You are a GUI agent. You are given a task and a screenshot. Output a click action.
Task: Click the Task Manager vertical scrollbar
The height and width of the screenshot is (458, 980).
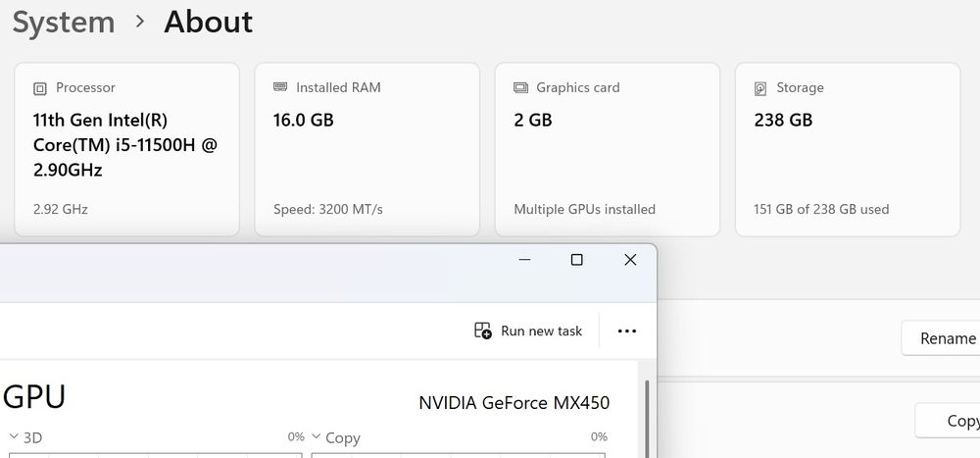click(647, 418)
